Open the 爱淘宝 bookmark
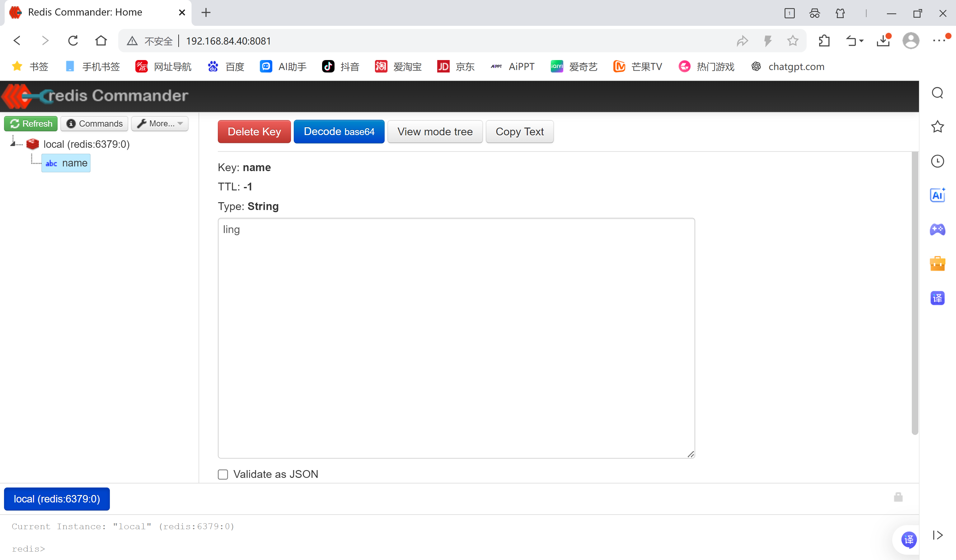The height and width of the screenshot is (560, 956). pyautogui.click(x=398, y=67)
